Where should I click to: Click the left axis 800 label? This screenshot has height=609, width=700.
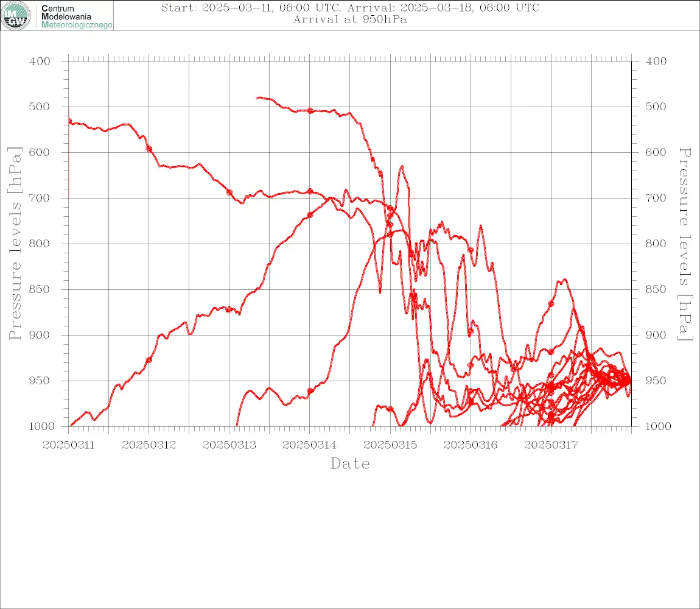click(x=40, y=244)
